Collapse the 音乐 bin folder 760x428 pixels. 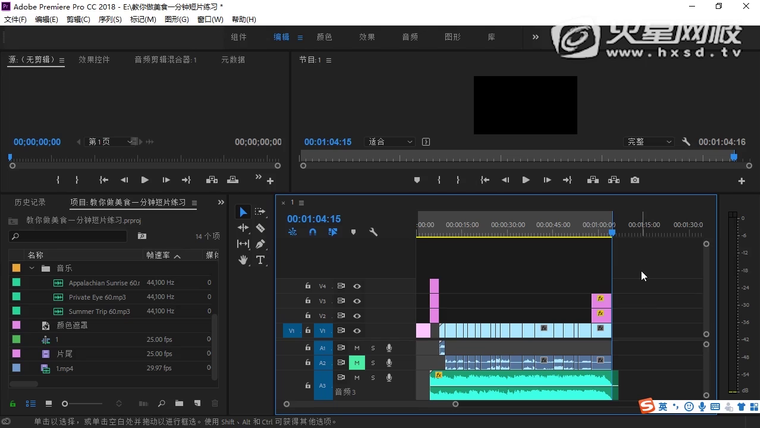pos(32,268)
